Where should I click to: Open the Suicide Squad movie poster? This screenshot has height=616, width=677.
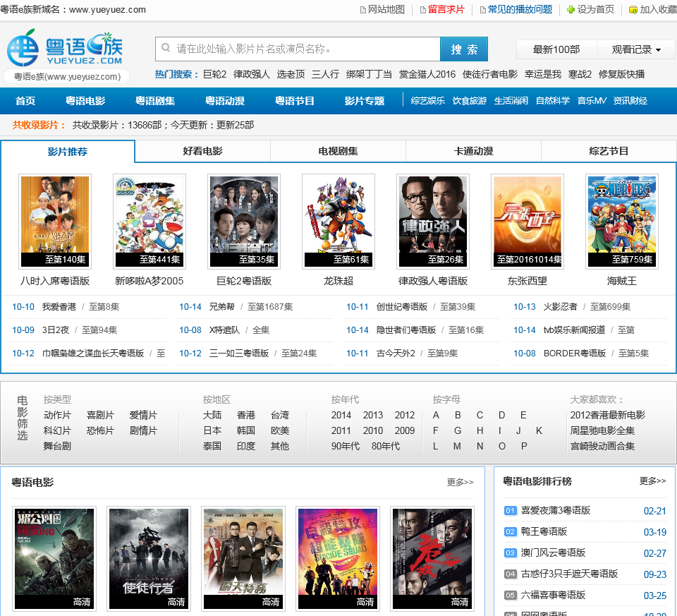[338, 559]
